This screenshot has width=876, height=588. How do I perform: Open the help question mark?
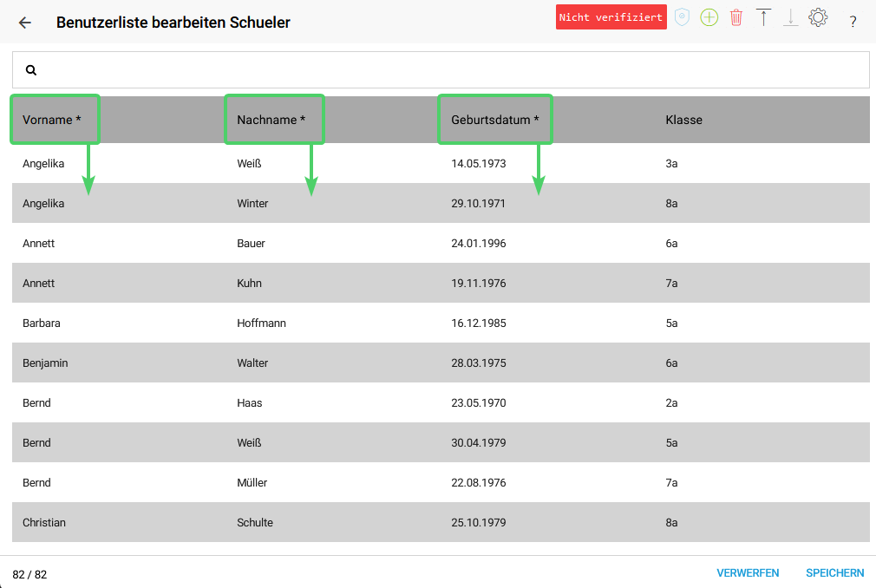(853, 22)
